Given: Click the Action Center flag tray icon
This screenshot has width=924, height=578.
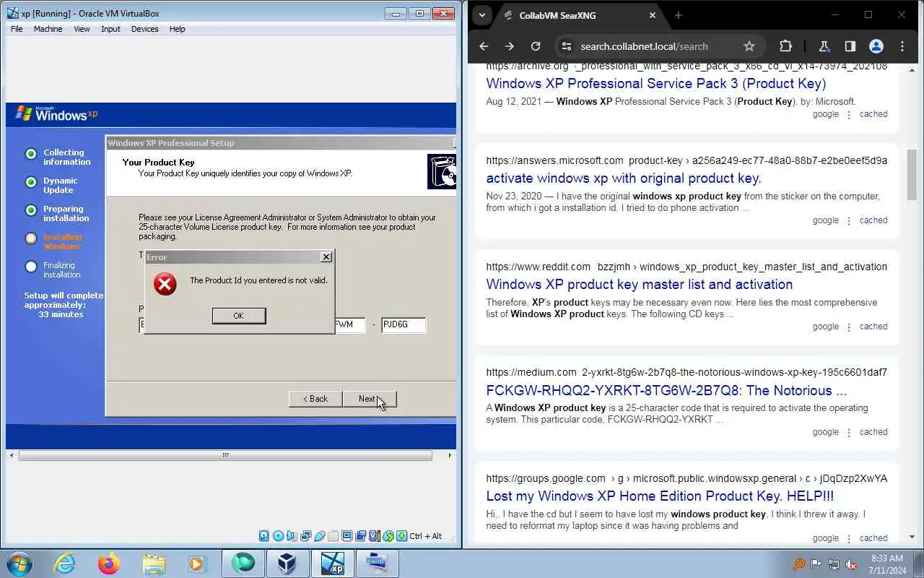Looking at the screenshot, I should tap(816, 564).
